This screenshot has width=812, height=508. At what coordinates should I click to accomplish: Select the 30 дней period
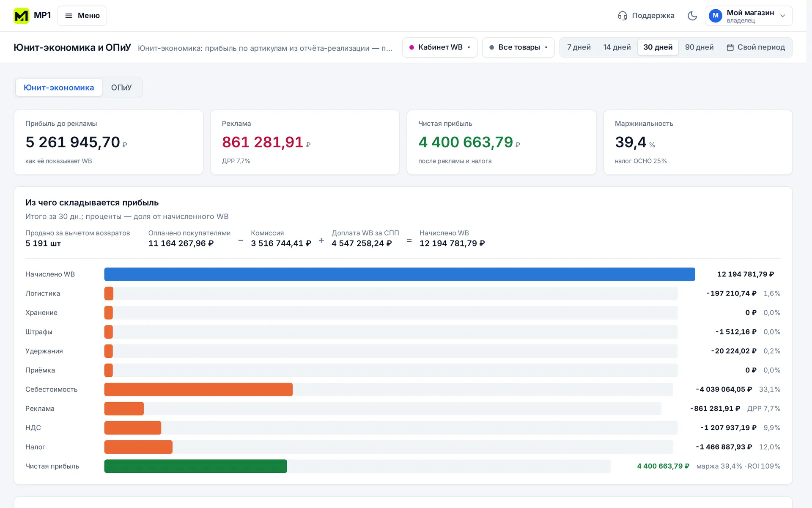pos(658,47)
